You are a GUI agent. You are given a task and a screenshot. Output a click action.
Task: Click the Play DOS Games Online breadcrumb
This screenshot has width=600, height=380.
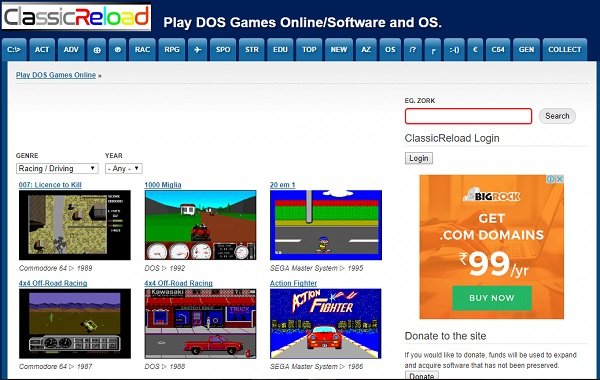click(x=56, y=75)
